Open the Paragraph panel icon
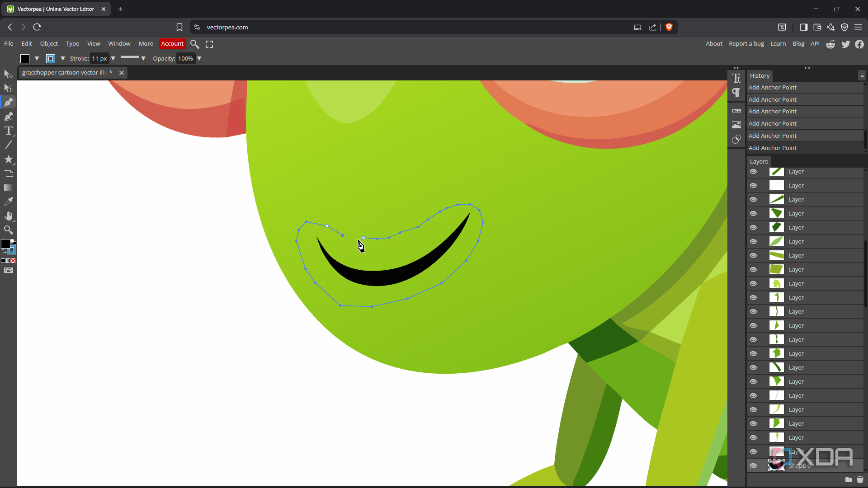 pyautogui.click(x=736, y=93)
